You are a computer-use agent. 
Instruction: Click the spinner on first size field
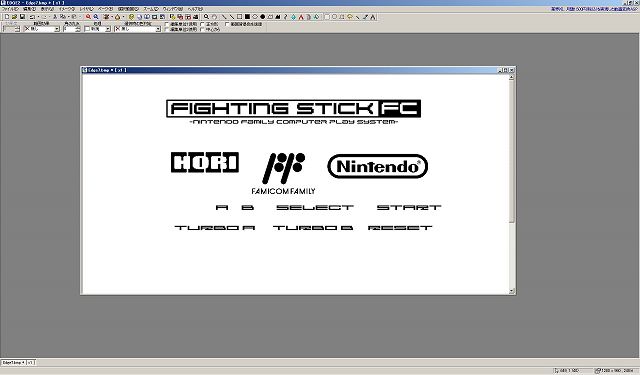tap(18, 29)
